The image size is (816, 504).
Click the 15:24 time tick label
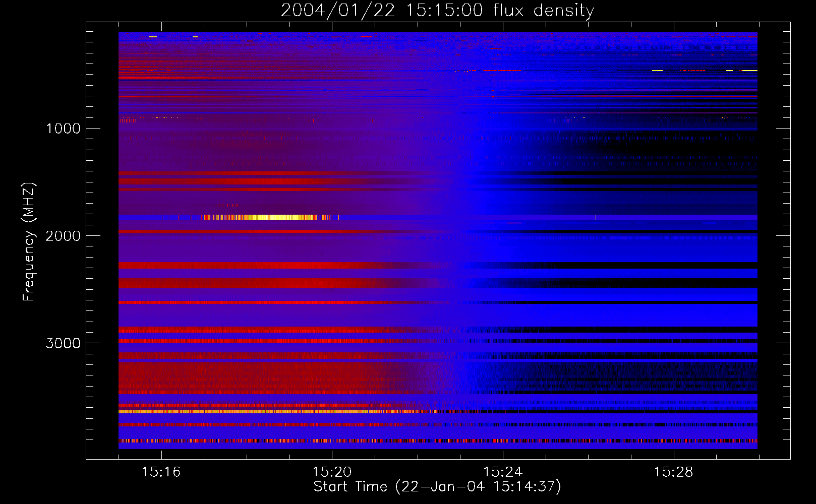503,472
